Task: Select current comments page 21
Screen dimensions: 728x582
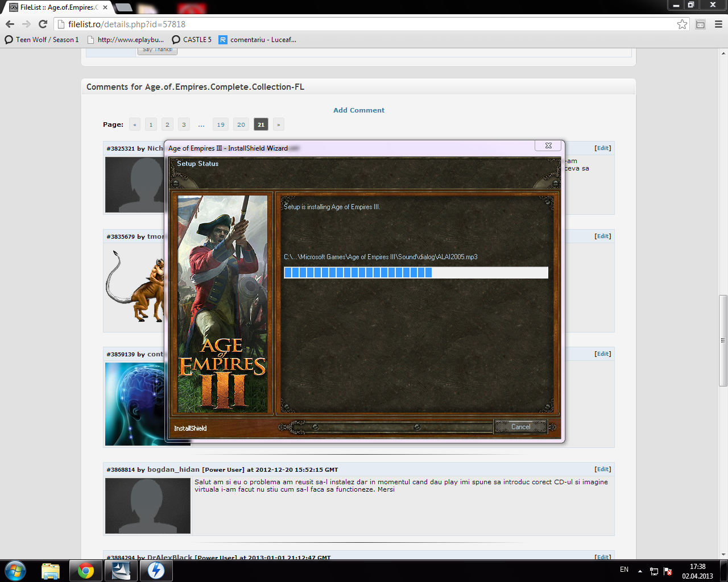Action: (261, 124)
